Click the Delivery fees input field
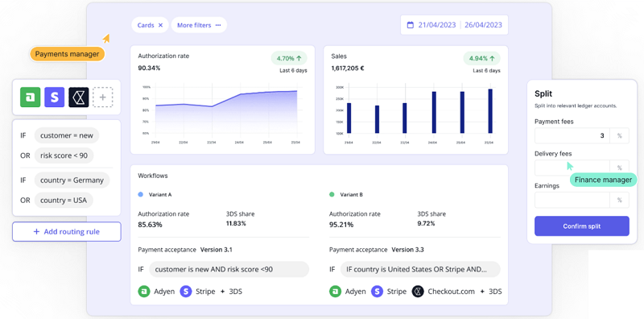 tap(572, 168)
